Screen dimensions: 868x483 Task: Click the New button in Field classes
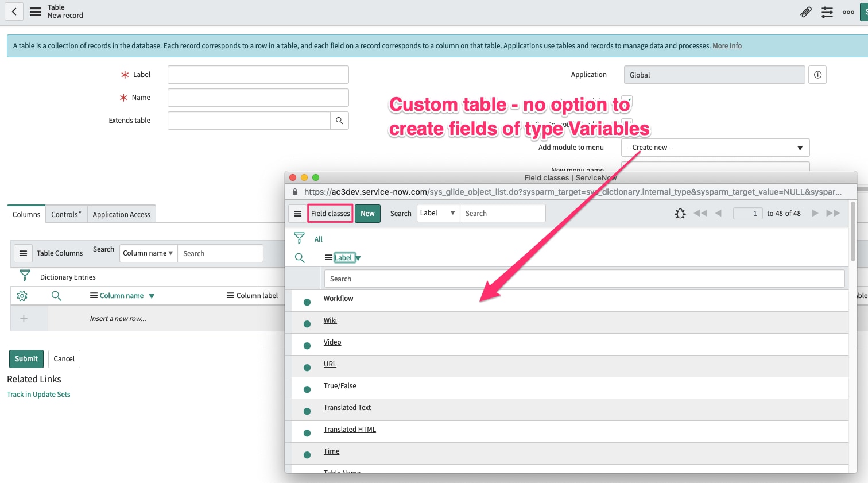(x=367, y=213)
